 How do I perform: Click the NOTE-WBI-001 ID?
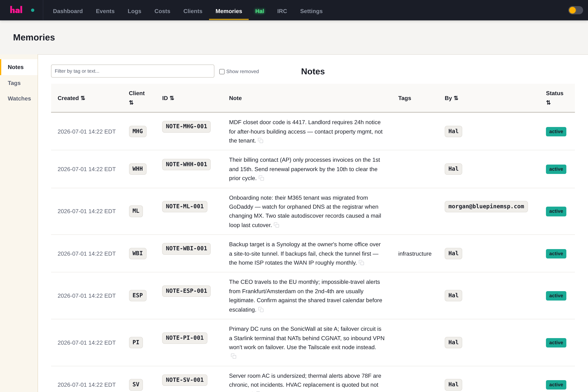pos(186,248)
